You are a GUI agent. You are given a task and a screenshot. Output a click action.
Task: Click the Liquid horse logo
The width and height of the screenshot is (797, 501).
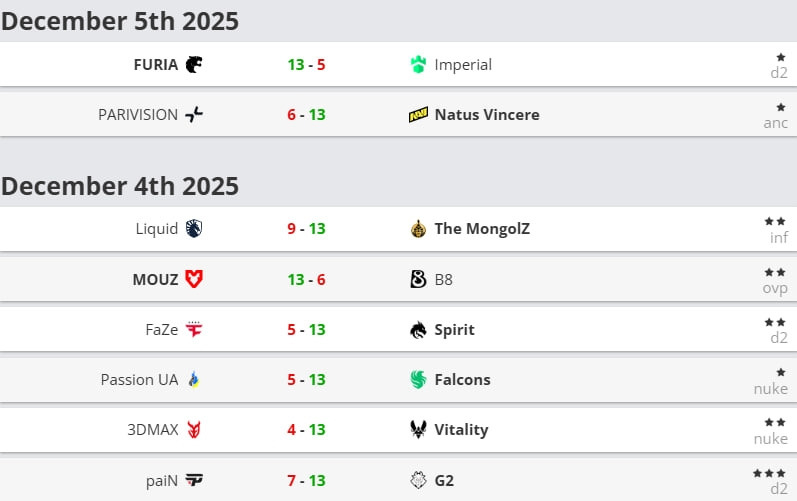(x=194, y=229)
